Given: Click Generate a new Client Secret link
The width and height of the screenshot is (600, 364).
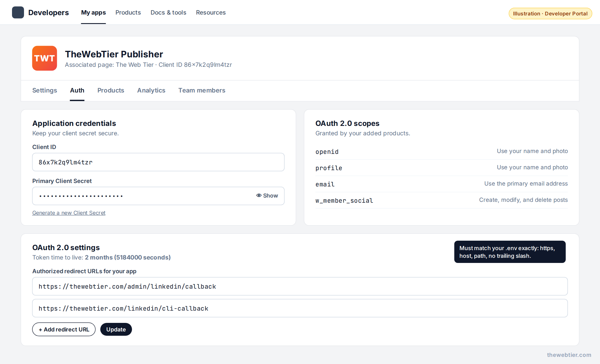Looking at the screenshot, I should pos(69,213).
